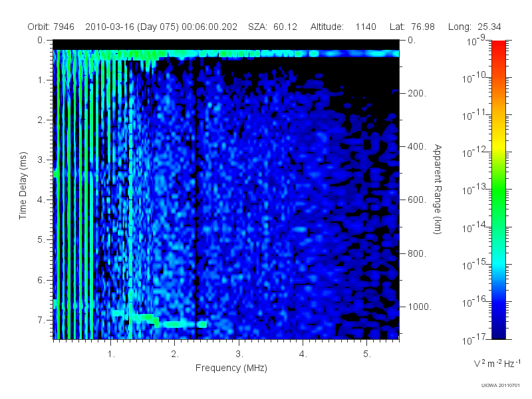Click the '10^-15' color scale label
This screenshot has height=399, width=532.
tap(474, 263)
